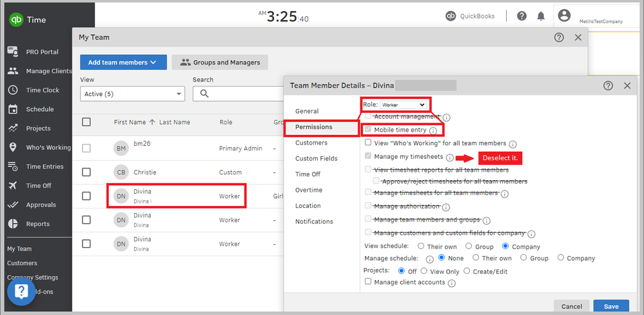Choose View Only for Projects
Viewport: 644px width, 315px height.
tap(426, 271)
